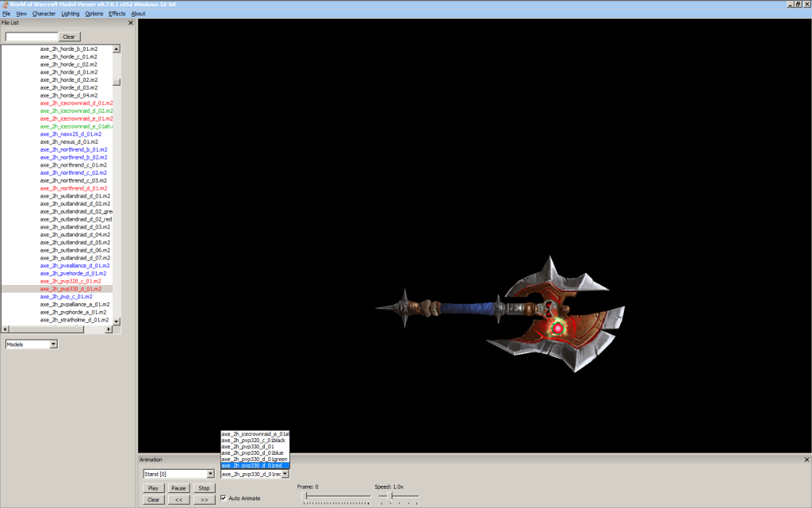The width and height of the screenshot is (812, 508).
Task: Select axe_2h_outlandraid_d_01.m2 file
Action: 75,196
